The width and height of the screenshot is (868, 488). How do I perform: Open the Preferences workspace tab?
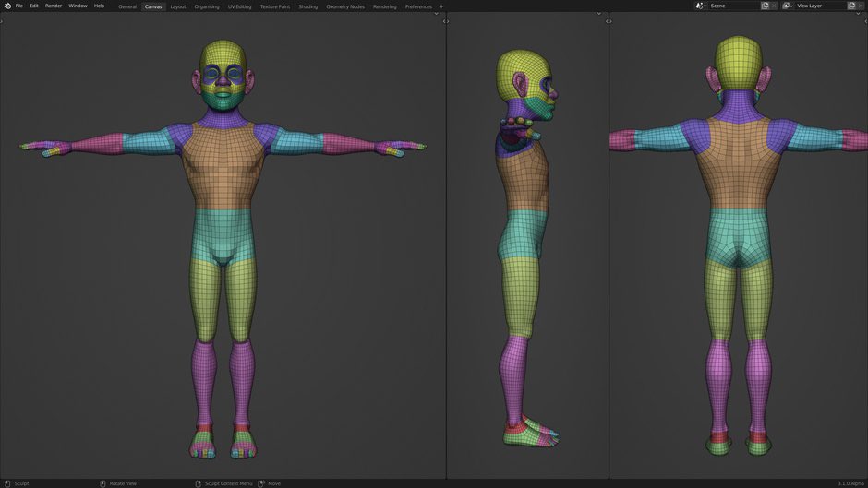418,6
